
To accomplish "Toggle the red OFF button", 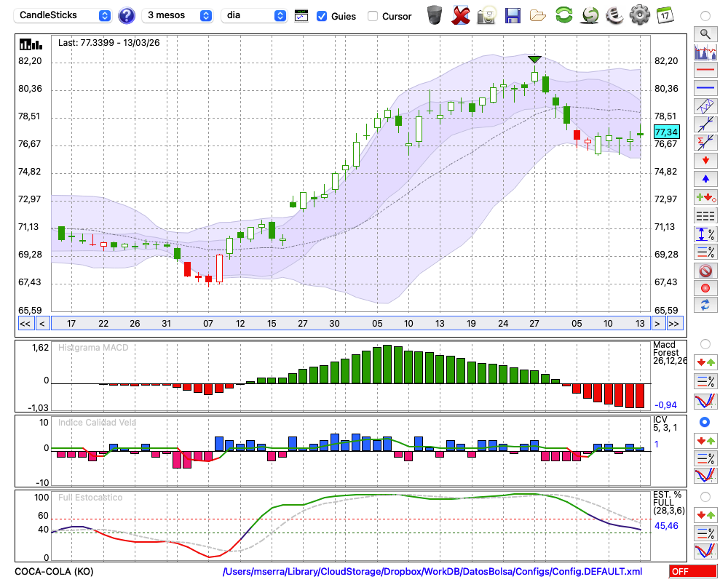I will coord(691,572).
